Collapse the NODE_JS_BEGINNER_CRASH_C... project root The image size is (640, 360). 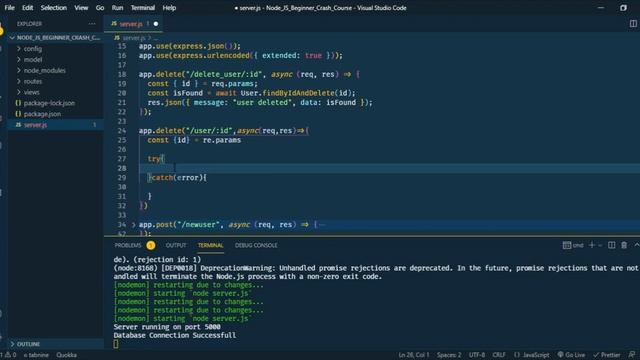pyautogui.click(x=55, y=38)
